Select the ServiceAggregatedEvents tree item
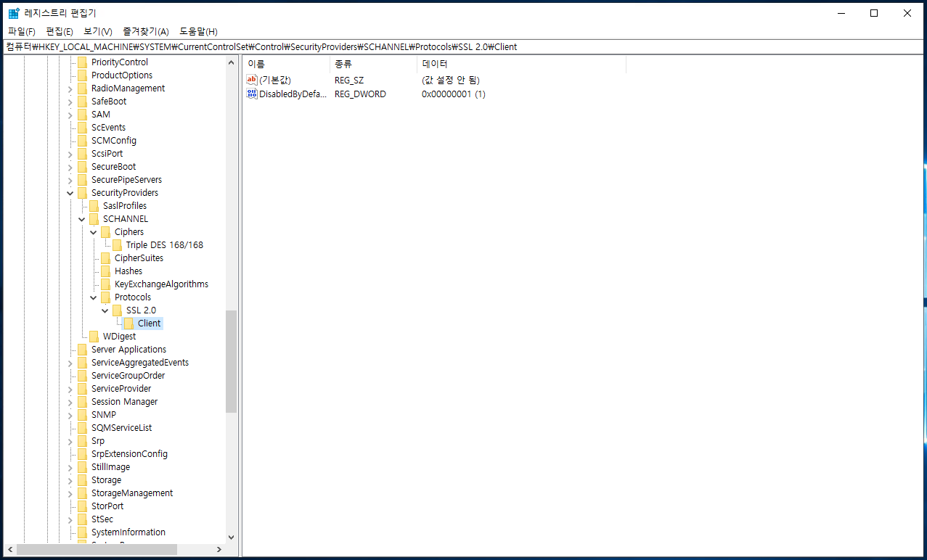The image size is (927, 560). (x=139, y=363)
